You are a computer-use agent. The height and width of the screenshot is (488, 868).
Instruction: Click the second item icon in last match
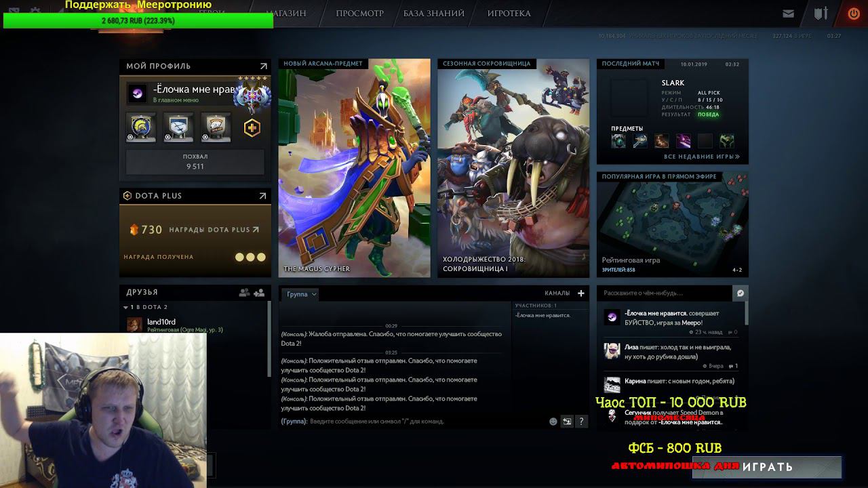tap(640, 141)
